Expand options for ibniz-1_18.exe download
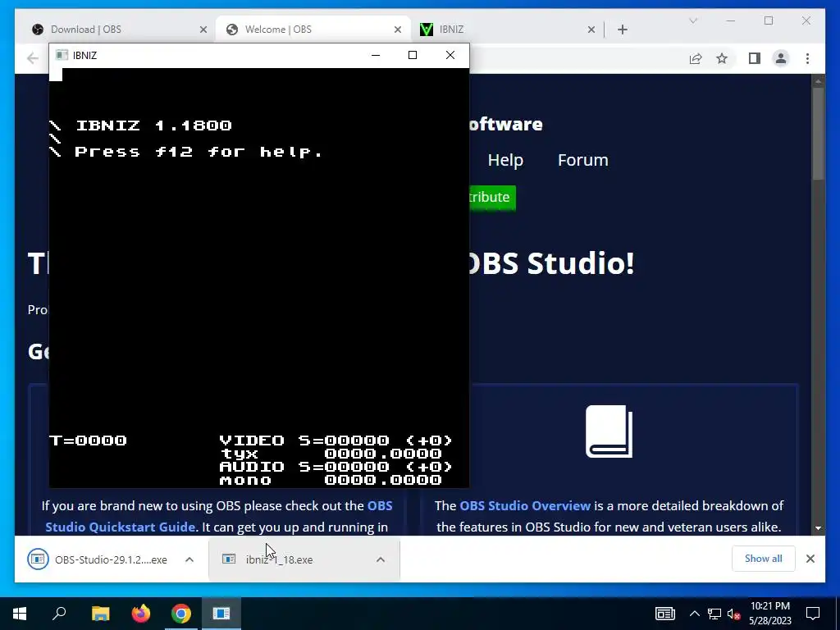The width and height of the screenshot is (840, 630). (x=381, y=559)
